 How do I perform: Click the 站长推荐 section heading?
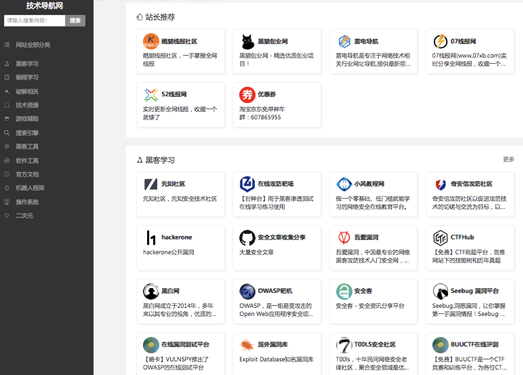point(160,17)
